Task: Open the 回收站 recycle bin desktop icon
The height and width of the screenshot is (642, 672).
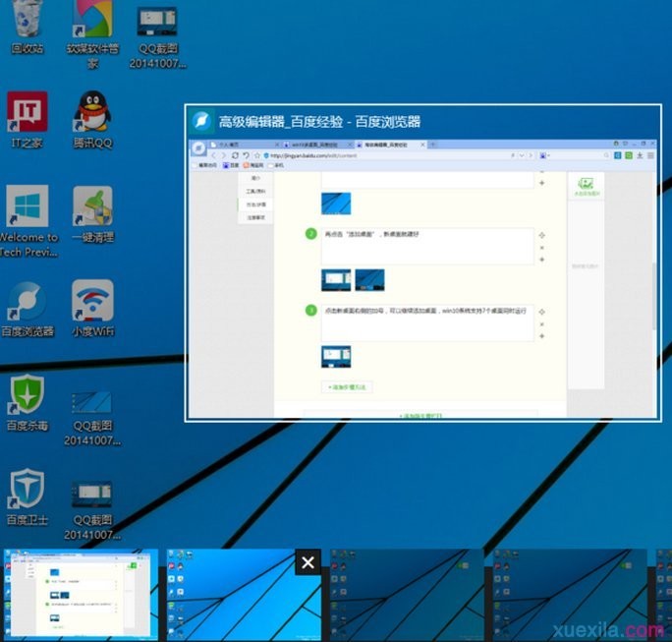Action: click(27, 26)
